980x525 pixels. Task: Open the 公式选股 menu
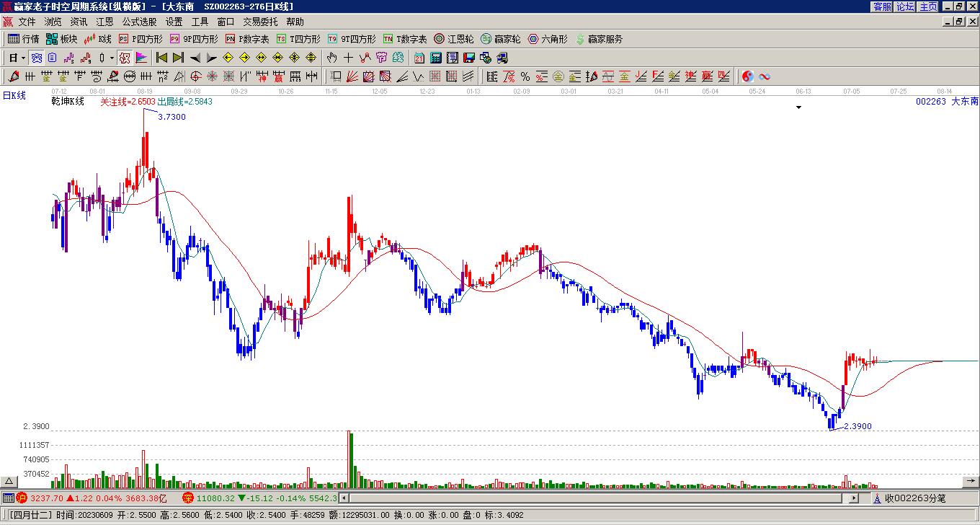tap(139, 22)
